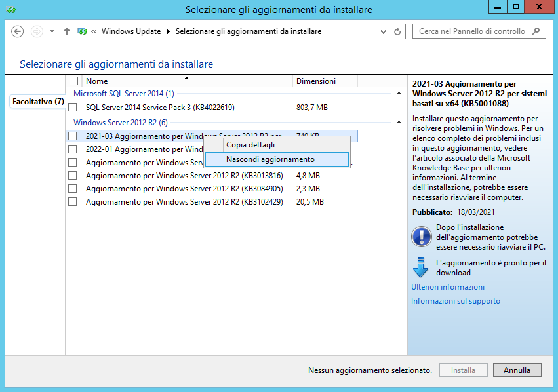Image resolution: width=558 pixels, height=392 pixels.
Task: Go back with the back arrow
Action: [x=18, y=31]
